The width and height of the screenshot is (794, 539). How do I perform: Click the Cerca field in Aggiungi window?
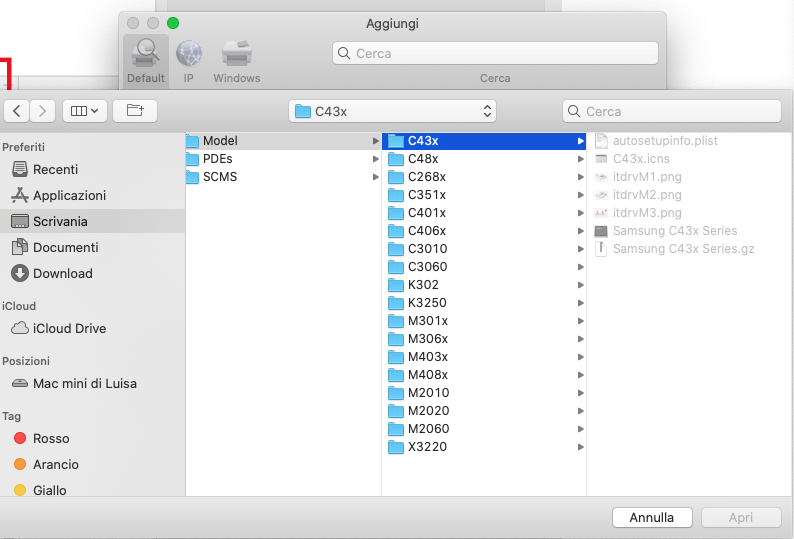[x=495, y=53]
